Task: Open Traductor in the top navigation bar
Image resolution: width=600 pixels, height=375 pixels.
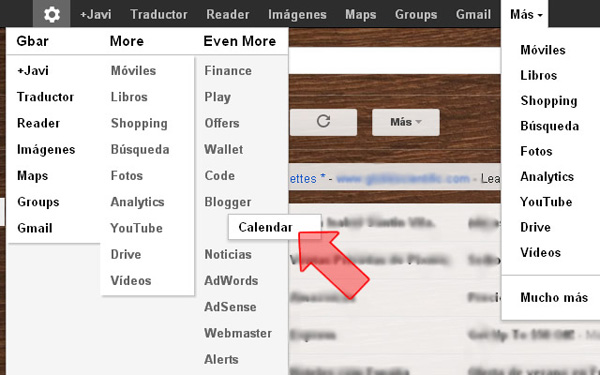Action: 159,15
